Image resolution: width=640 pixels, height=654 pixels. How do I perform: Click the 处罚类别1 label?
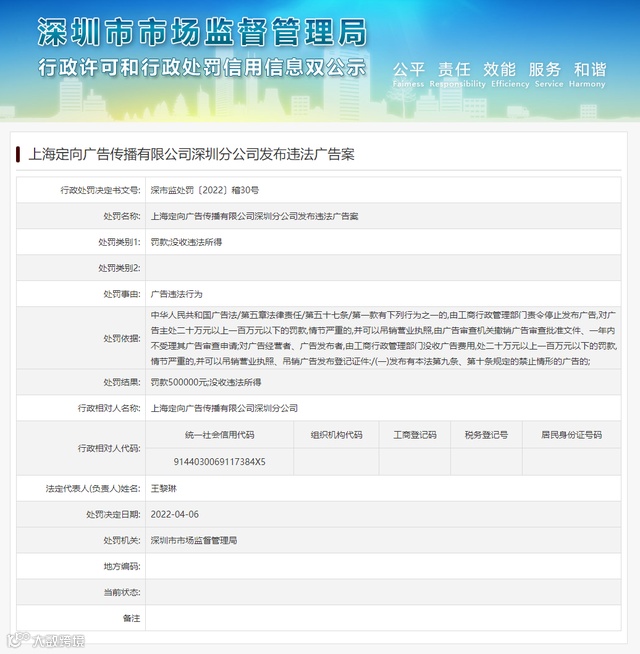[119, 242]
